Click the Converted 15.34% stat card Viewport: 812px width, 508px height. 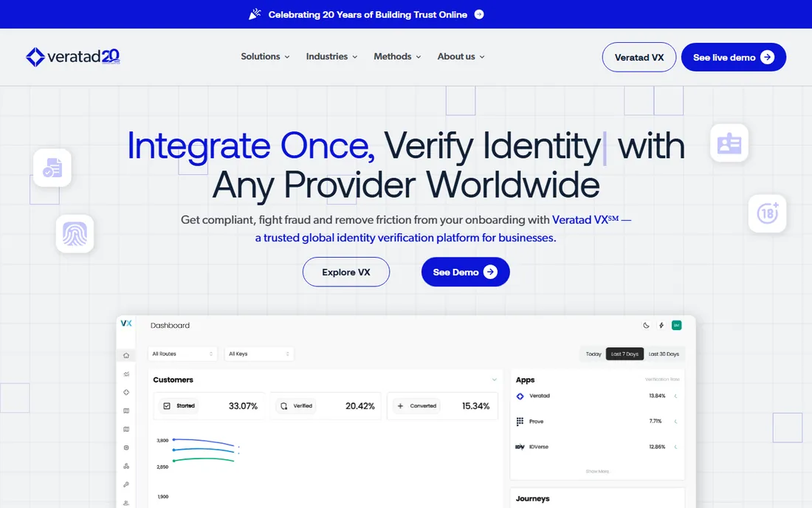tap(442, 406)
